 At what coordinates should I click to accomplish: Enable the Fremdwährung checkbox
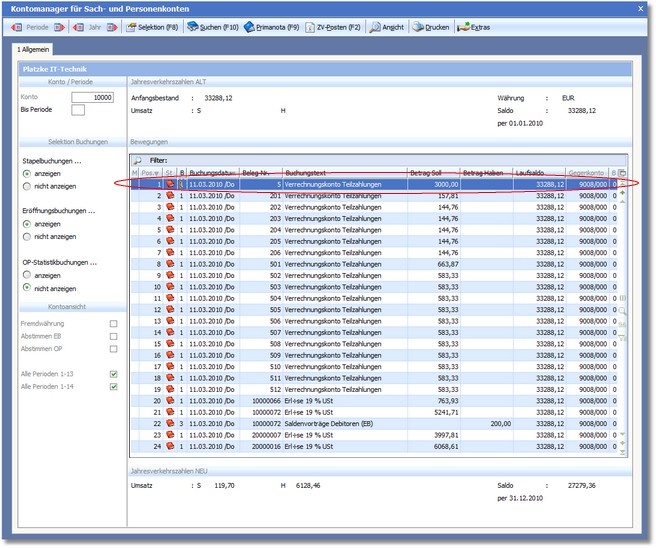pyautogui.click(x=113, y=324)
